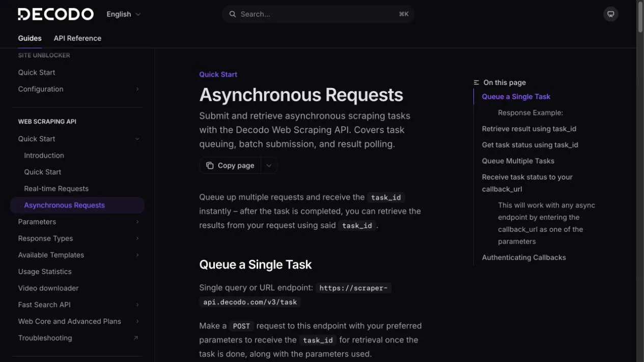Screen dimensions: 644x362
Task: Click the page vertical scrollbar thumb
Action: pyautogui.click(x=640, y=17)
